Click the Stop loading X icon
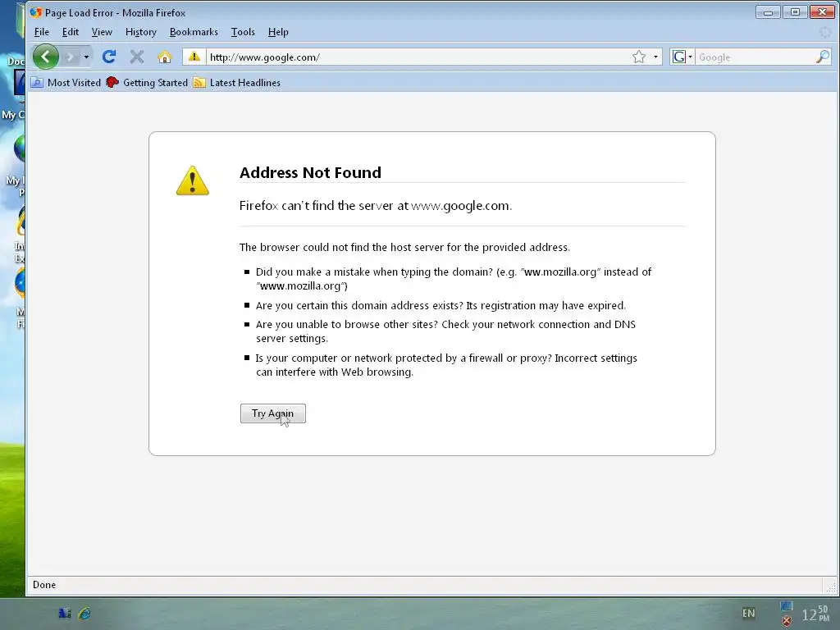 [x=137, y=57]
